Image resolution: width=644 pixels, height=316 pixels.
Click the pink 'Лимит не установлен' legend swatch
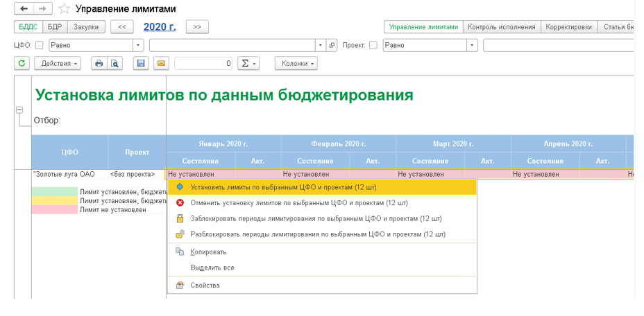54,209
